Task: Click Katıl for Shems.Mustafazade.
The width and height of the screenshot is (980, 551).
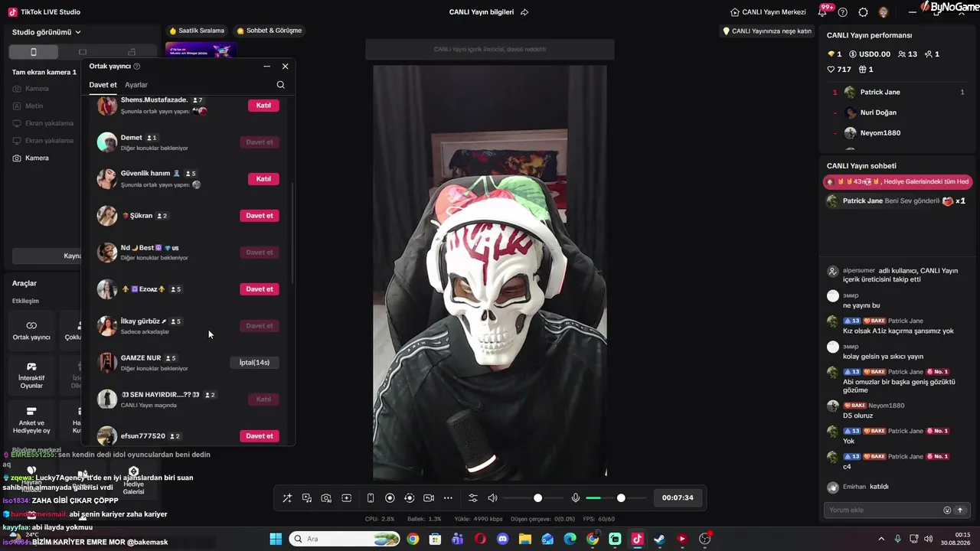Action: [x=263, y=106]
